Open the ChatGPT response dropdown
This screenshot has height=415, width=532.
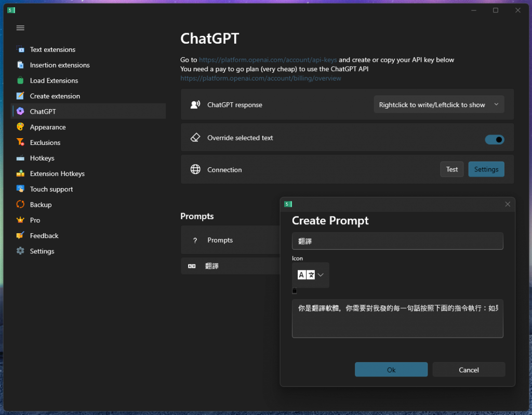(x=438, y=104)
